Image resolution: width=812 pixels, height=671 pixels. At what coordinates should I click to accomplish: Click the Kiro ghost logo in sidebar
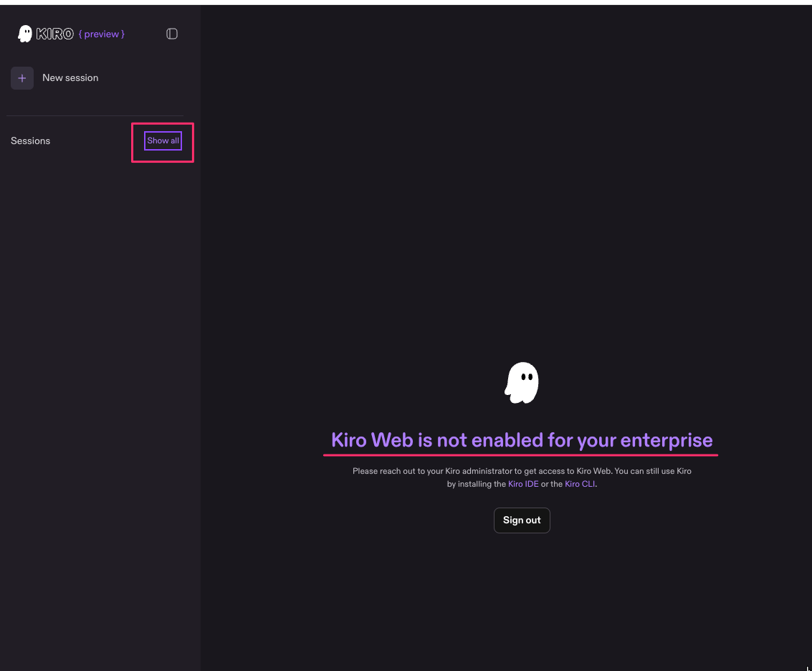tap(25, 34)
